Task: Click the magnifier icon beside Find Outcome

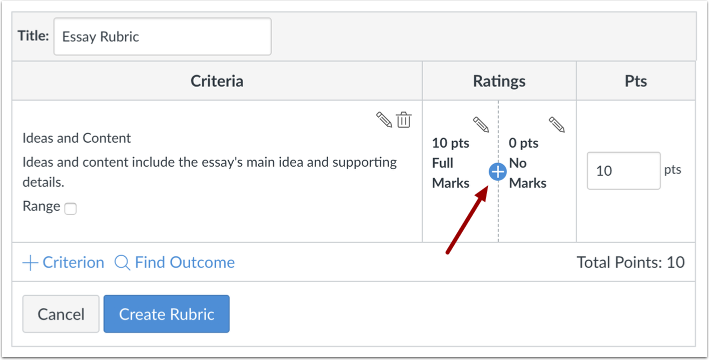Action: tap(122, 262)
